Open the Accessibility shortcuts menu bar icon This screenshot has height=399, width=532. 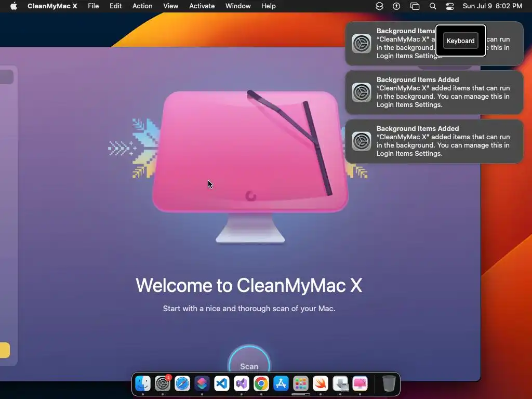click(x=396, y=6)
